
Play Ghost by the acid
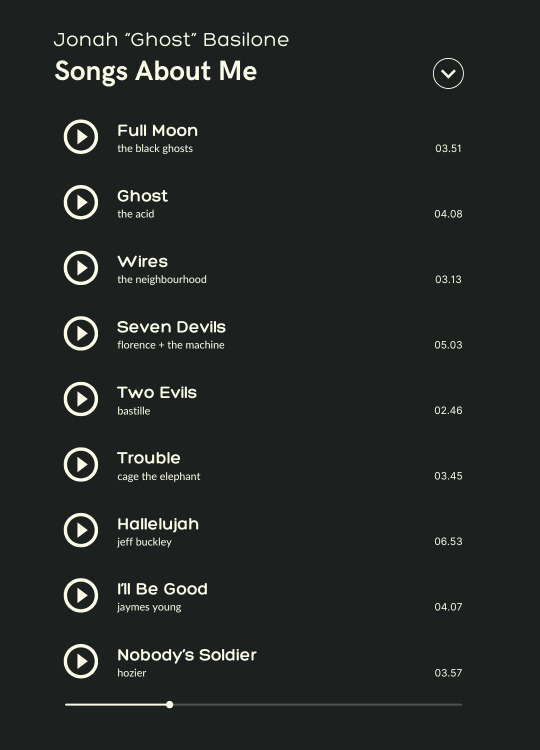coord(81,202)
